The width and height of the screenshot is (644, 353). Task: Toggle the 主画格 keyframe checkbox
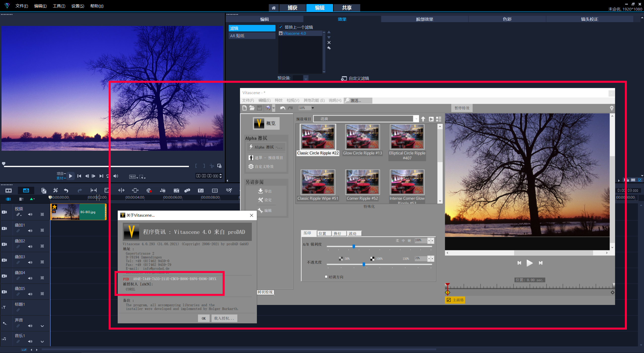click(449, 300)
